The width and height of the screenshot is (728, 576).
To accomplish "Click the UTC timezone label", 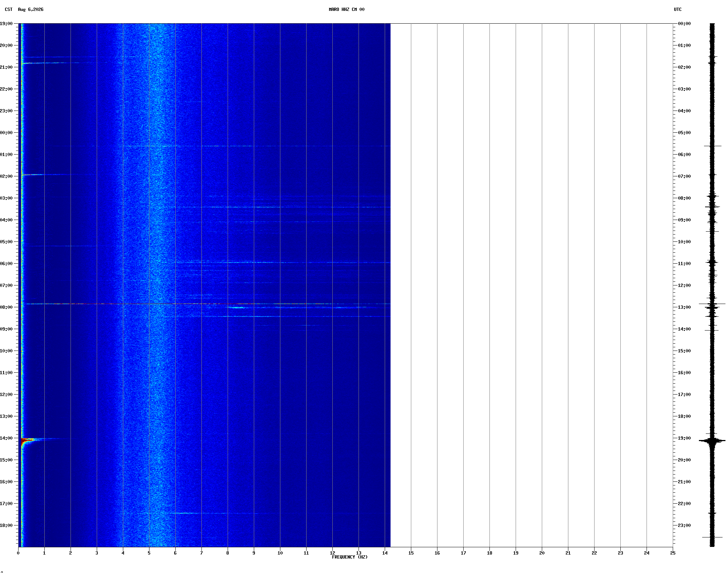I will click(x=678, y=9).
